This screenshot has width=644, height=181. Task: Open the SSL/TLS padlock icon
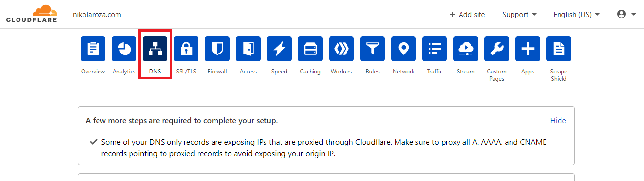pos(186,49)
